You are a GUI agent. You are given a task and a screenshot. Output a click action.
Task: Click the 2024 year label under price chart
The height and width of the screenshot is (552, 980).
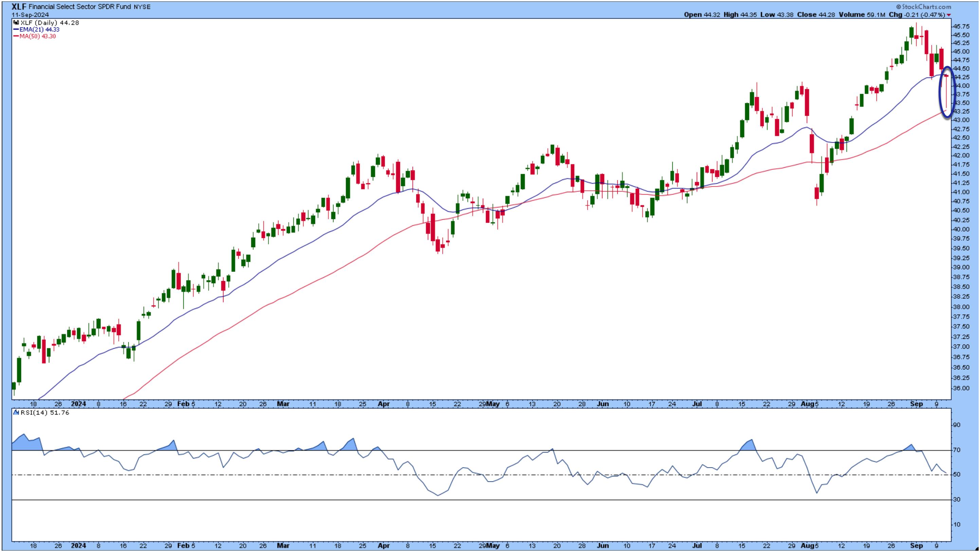78,404
